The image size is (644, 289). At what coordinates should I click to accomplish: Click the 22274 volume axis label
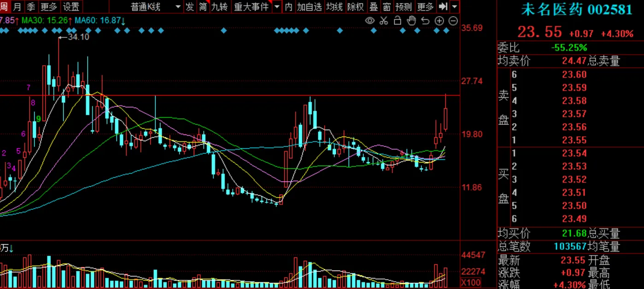473,272
